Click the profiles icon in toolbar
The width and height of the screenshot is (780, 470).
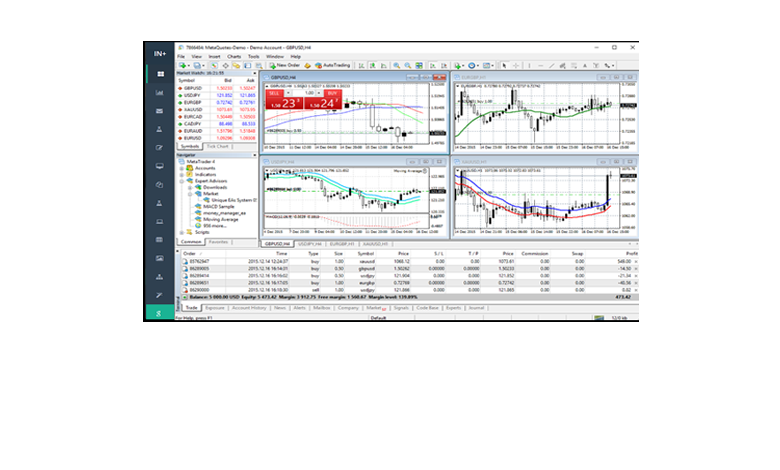coord(199,65)
